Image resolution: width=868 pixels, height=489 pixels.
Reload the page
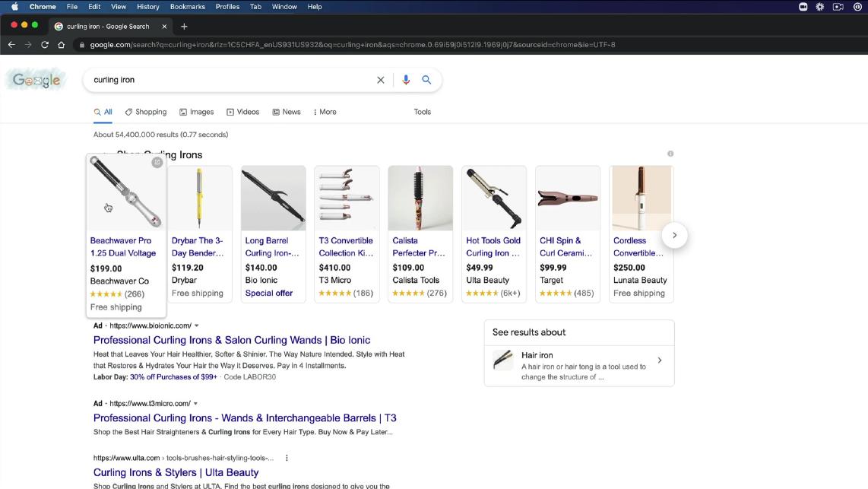(45, 45)
